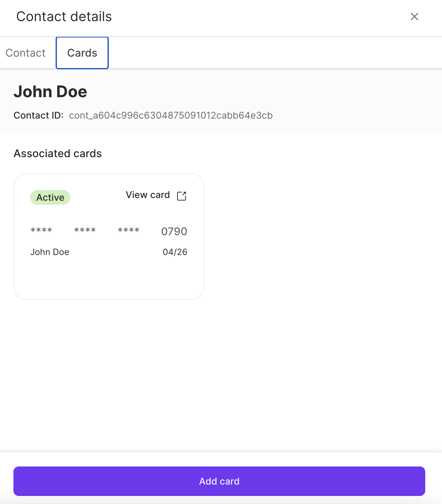Click the green Active status badge
The height and width of the screenshot is (504, 442).
coord(50,197)
